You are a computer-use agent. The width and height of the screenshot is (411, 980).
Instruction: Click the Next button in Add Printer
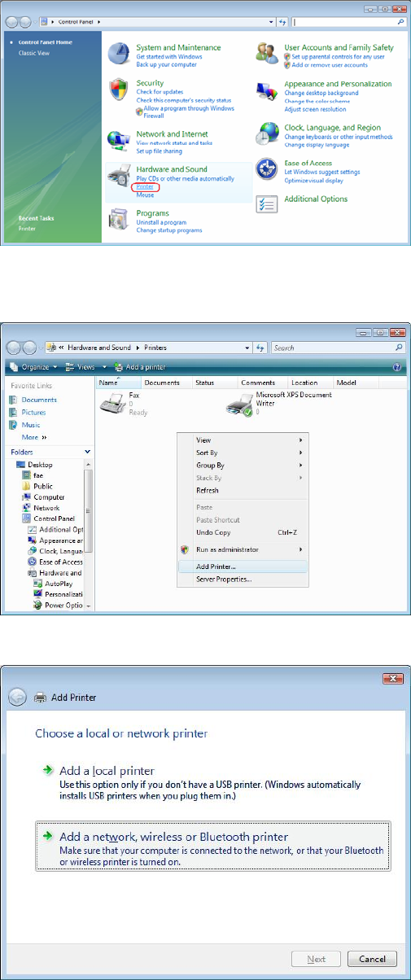point(317,959)
